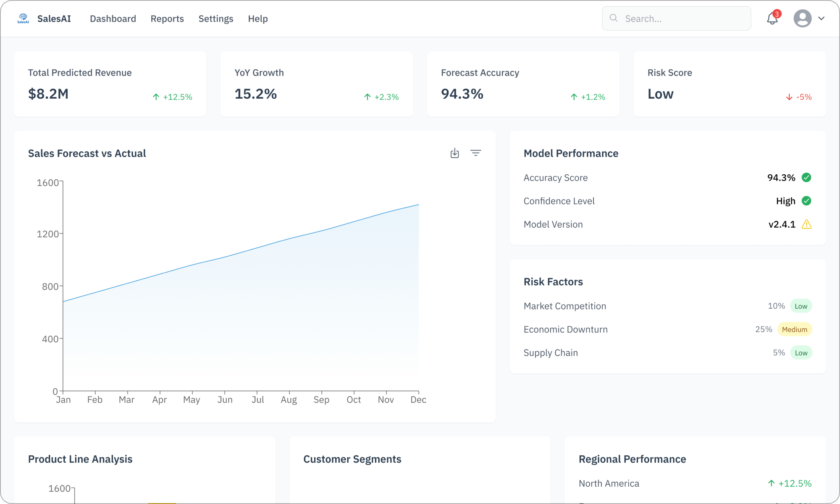
Task: Click inside the Search input field
Action: 676,18
